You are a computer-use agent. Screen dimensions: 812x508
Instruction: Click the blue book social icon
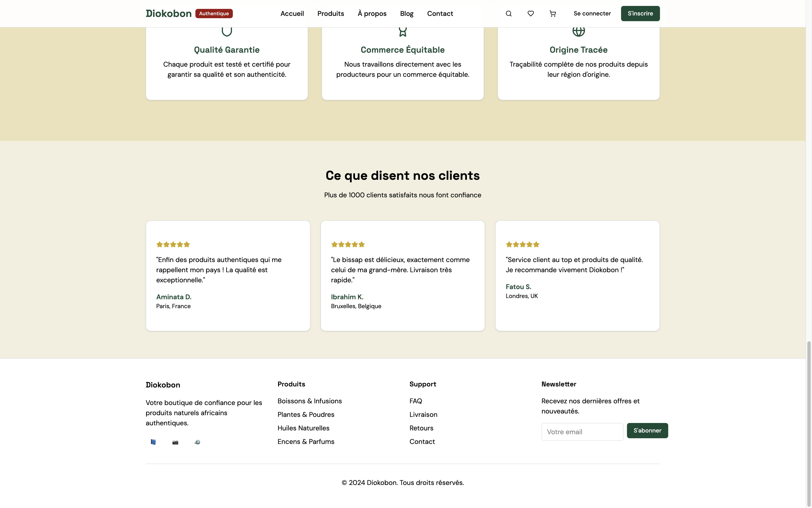coord(153,442)
